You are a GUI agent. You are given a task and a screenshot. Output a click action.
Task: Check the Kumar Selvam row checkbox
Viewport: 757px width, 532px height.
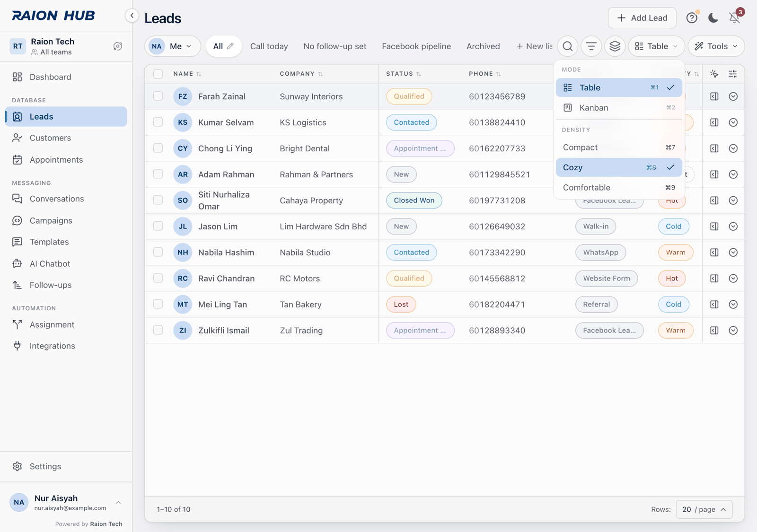(x=158, y=122)
